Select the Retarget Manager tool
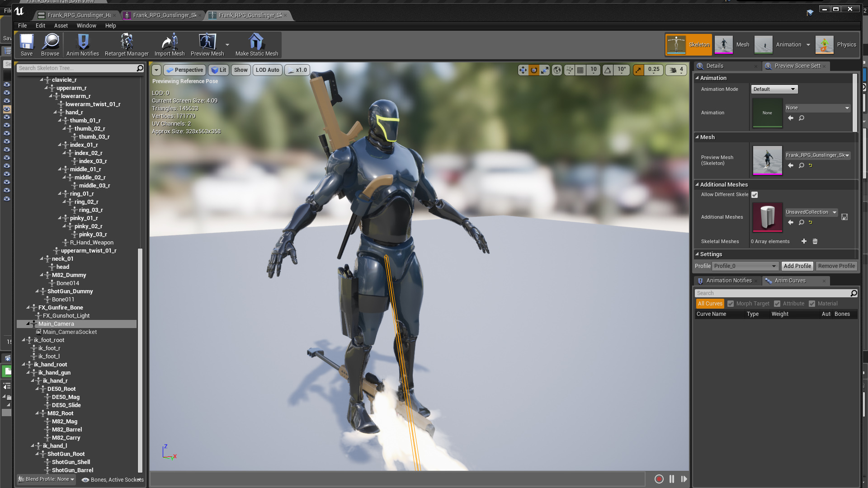Viewport: 868px width, 488px height. [127, 45]
